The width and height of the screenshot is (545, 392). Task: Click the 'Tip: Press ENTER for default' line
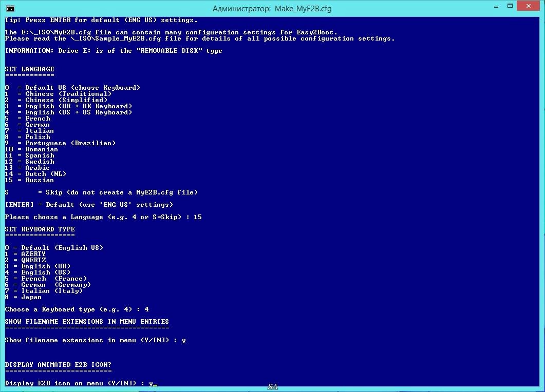pyautogui.click(x=101, y=20)
